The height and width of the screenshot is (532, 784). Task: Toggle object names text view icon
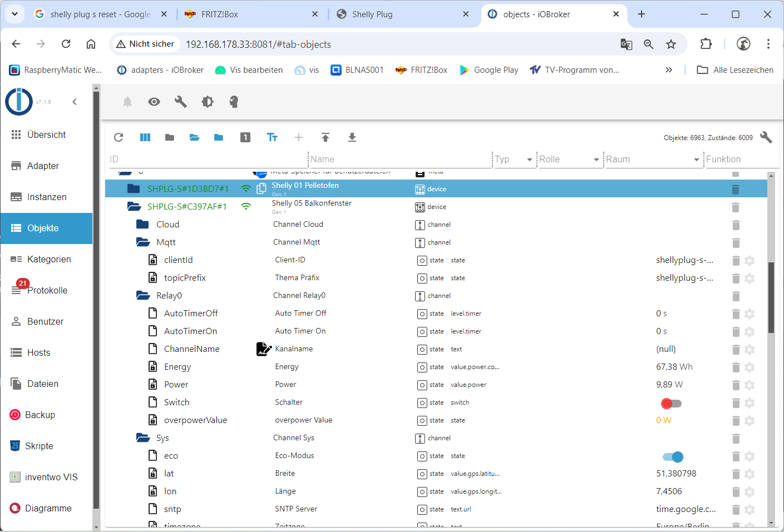(272, 137)
